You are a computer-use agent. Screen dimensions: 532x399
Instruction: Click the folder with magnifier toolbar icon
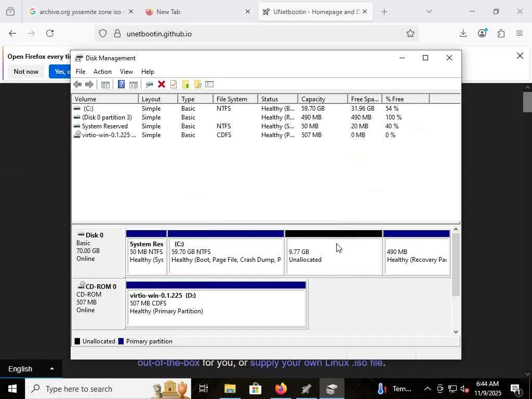tap(197, 85)
